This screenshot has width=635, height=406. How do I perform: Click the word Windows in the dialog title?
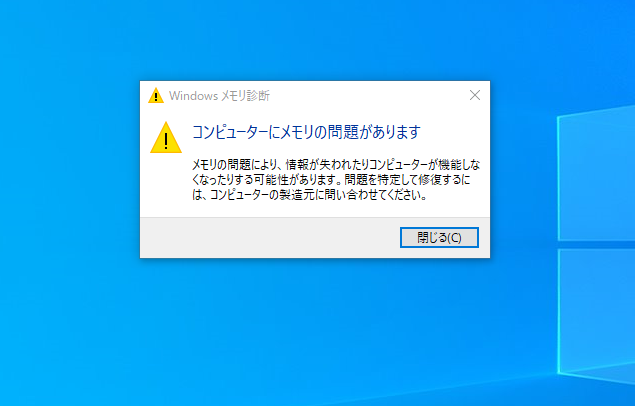point(193,96)
